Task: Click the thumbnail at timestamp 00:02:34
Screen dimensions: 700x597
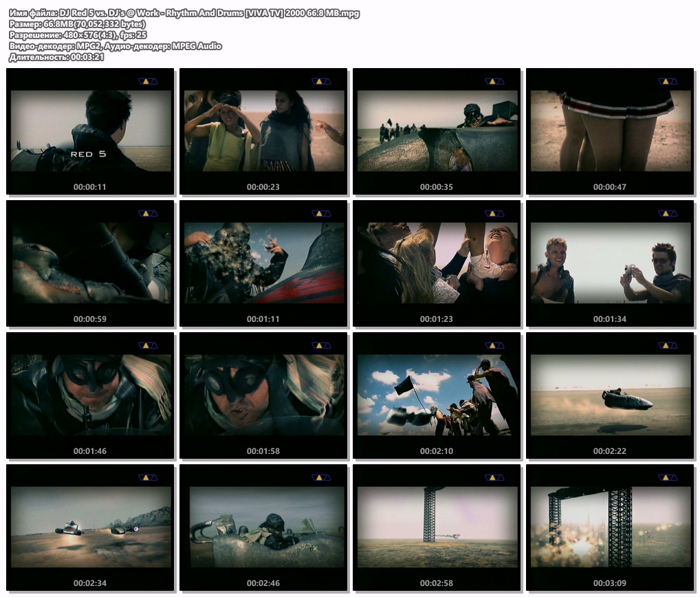Action: [x=90, y=528]
